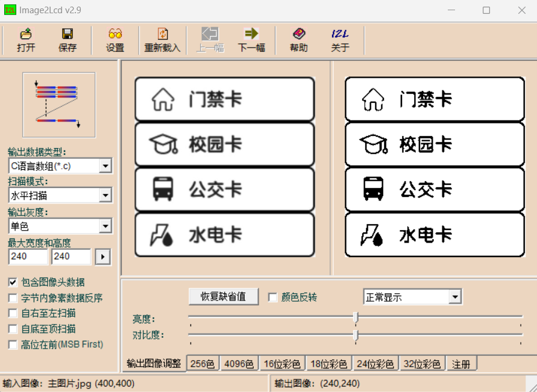537x392 pixels.
Task: Expand the 输出数据类型 dropdown
Action: [x=105, y=166]
